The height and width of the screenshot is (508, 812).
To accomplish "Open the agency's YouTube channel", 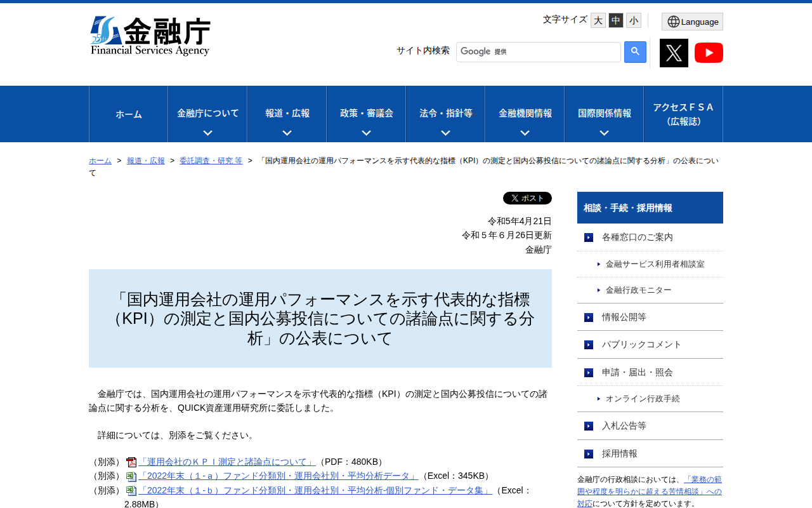I will (709, 52).
